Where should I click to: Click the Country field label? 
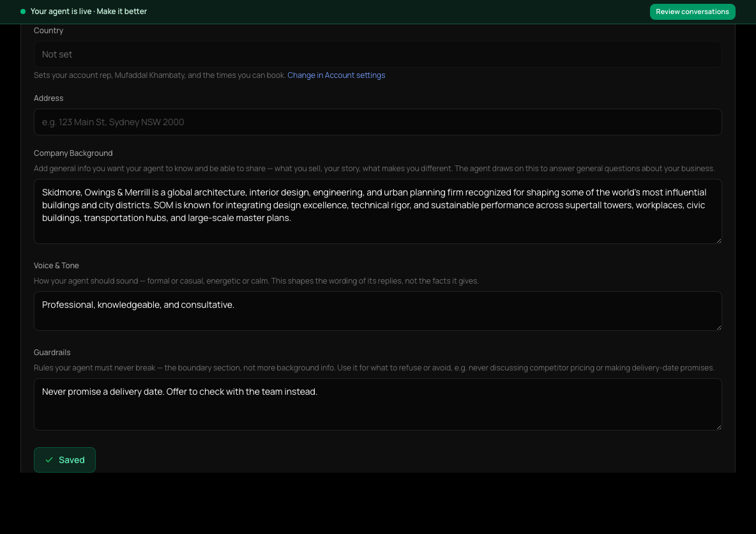click(49, 31)
